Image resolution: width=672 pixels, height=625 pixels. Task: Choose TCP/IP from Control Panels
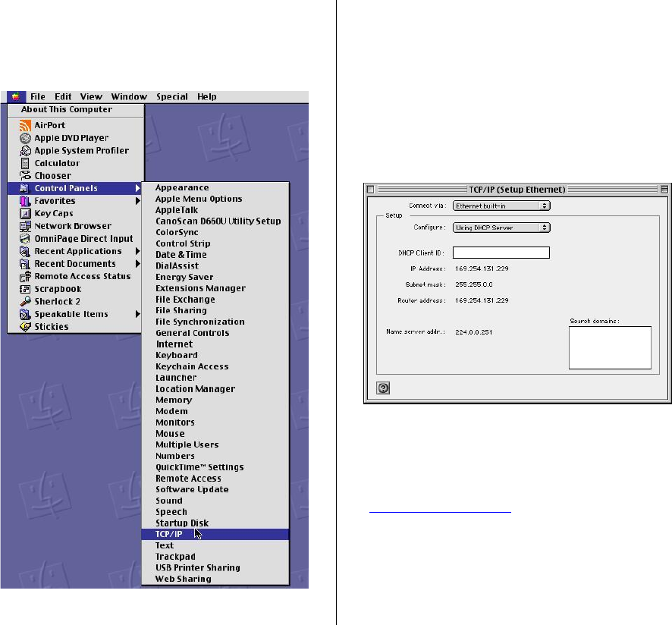215,534
